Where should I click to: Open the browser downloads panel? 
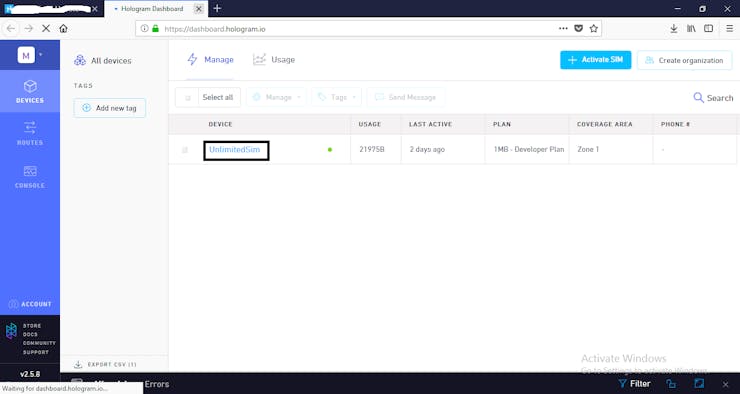tap(674, 29)
